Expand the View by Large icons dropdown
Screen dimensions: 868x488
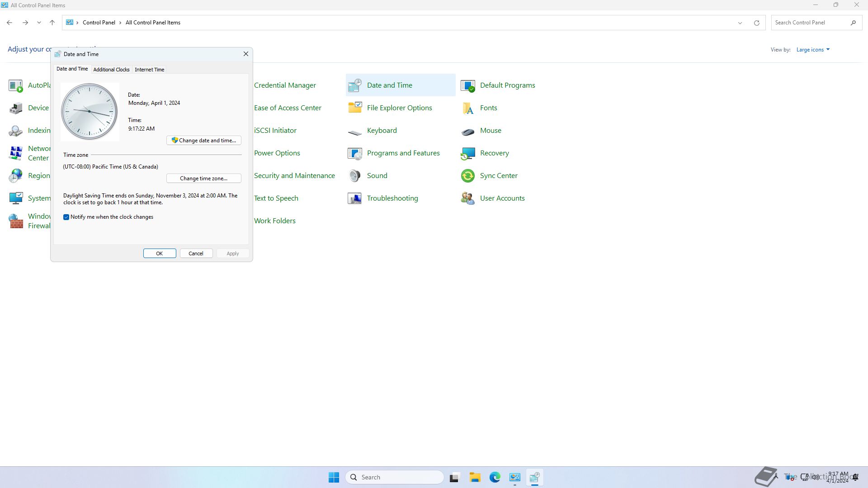point(813,50)
